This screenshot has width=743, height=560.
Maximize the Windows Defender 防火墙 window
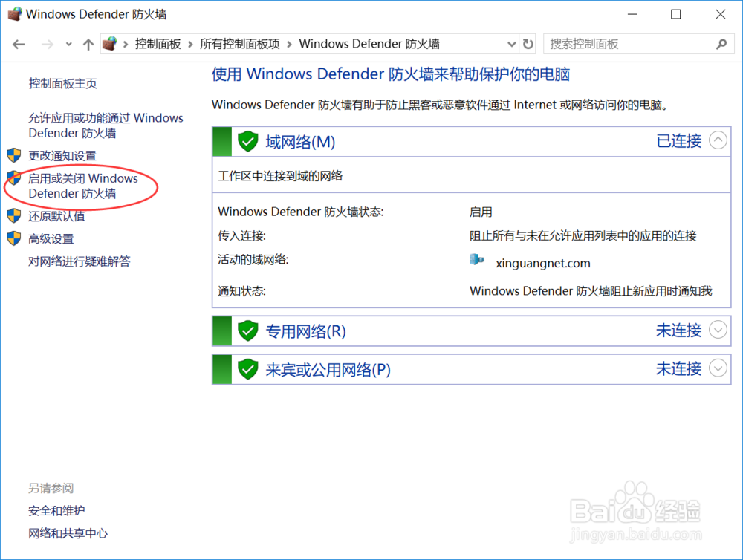(x=675, y=14)
